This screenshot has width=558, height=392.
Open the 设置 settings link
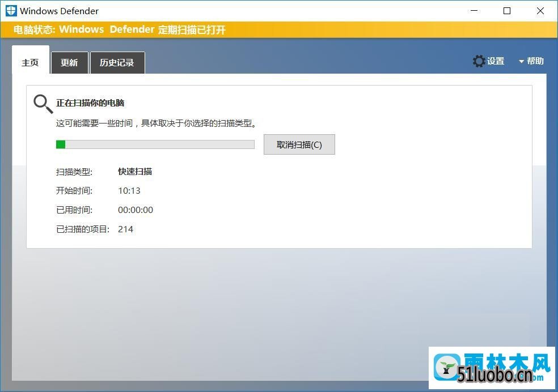click(496, 61)
